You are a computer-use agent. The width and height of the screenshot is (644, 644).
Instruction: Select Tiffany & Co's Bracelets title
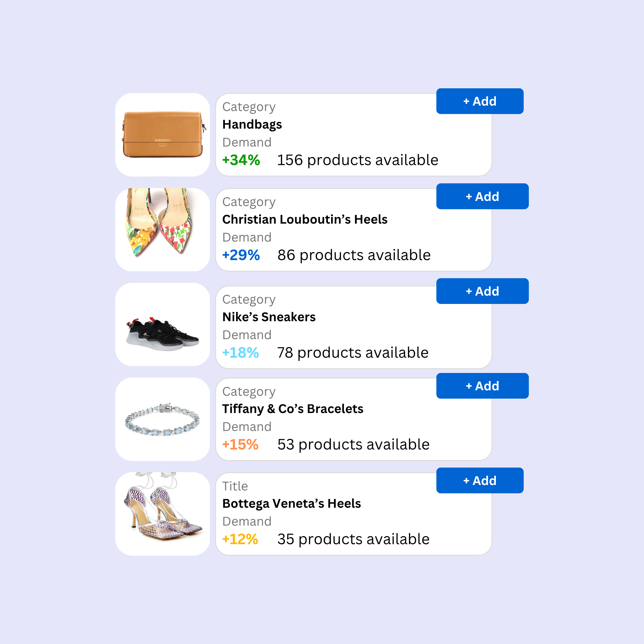coord(293,409)
